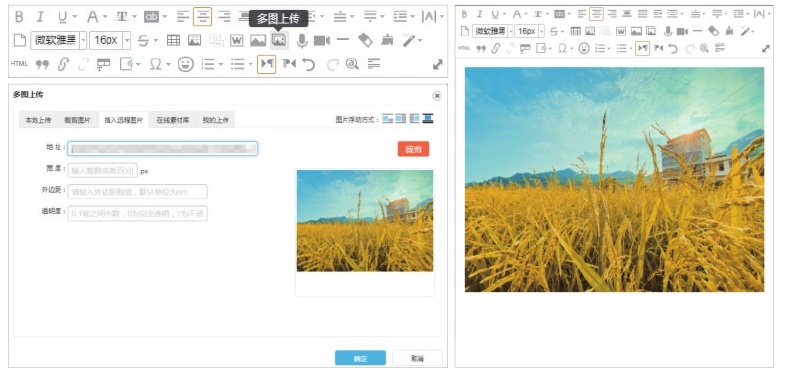Click the 地址 URL input field
The height and width of the screenshot is (374, 786).
coord(163,148)
